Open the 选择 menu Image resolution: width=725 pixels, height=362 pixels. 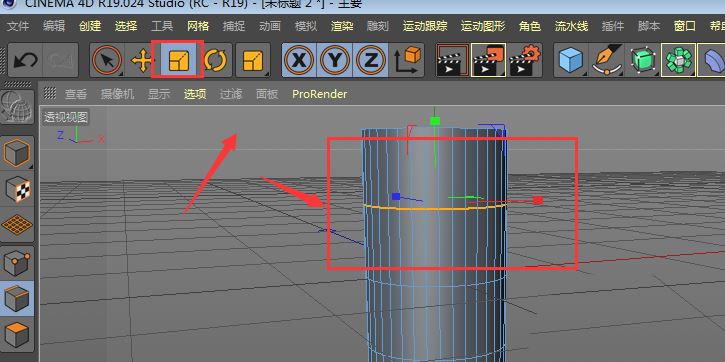[126, 26]
